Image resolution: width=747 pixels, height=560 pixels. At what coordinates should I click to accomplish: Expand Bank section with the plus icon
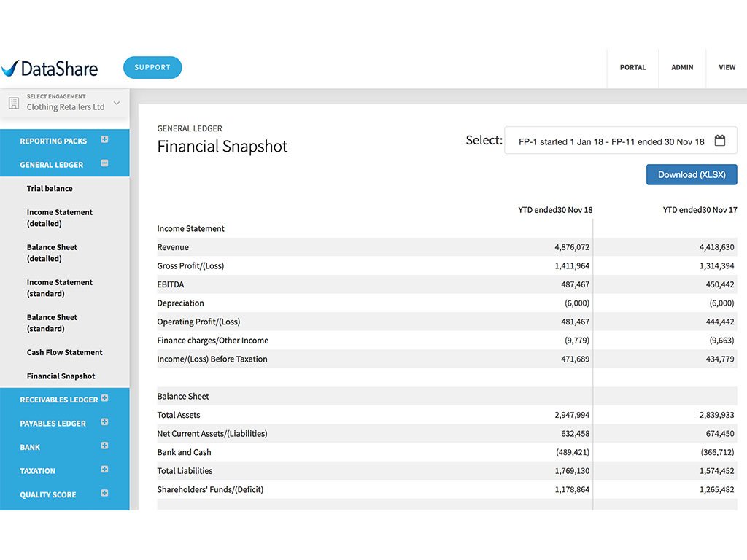105,446
